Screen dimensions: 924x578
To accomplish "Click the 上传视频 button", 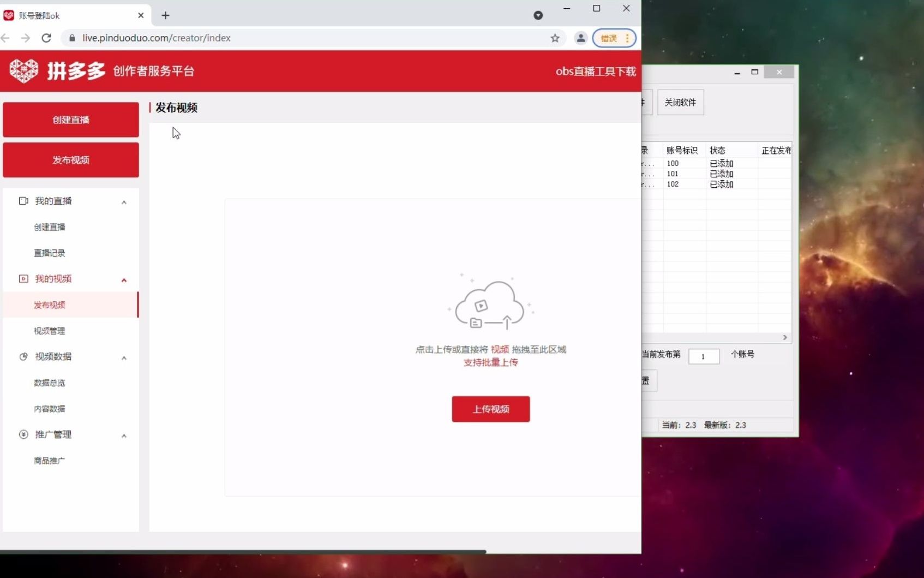I will [491, 409].
